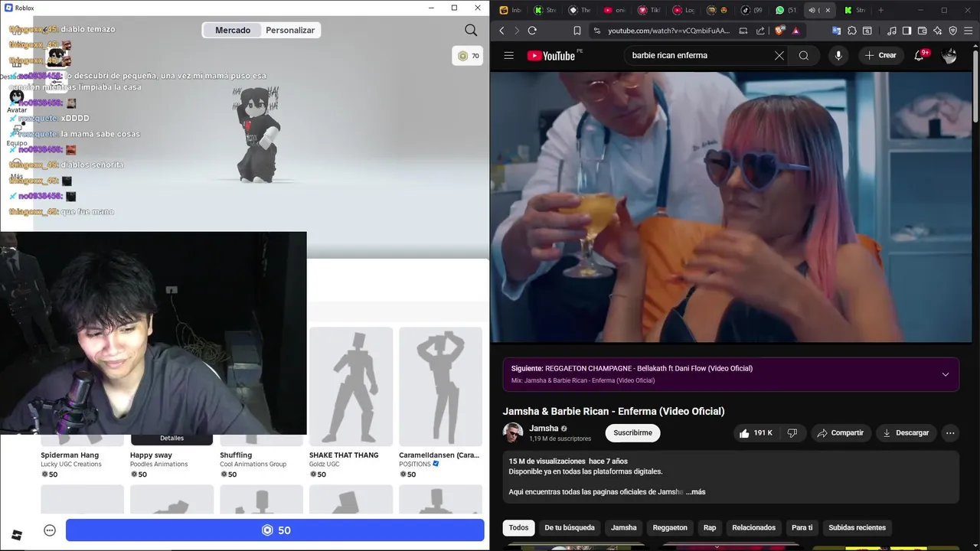
Task: Focus the browser address bar URL
Action: point(667,31)
